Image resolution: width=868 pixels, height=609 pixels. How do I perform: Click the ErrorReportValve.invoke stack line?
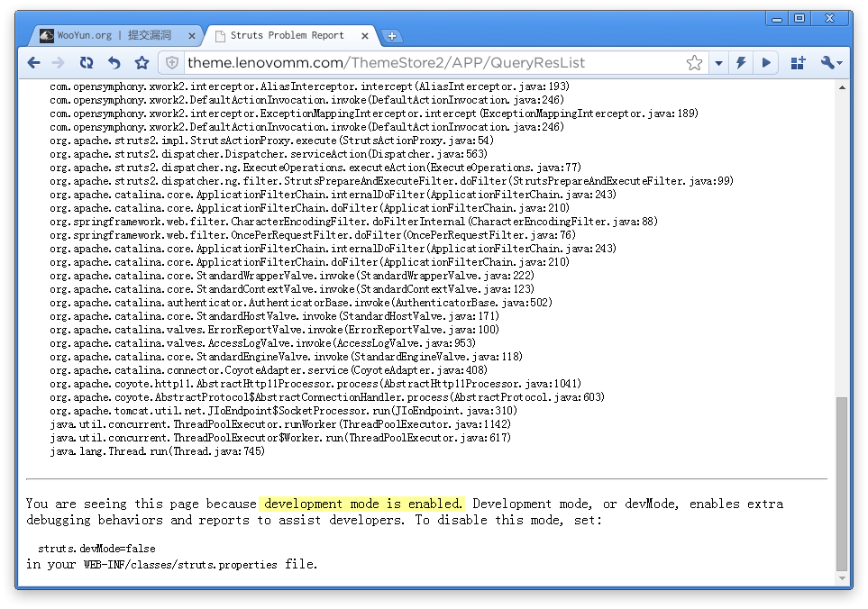(275, 330)
